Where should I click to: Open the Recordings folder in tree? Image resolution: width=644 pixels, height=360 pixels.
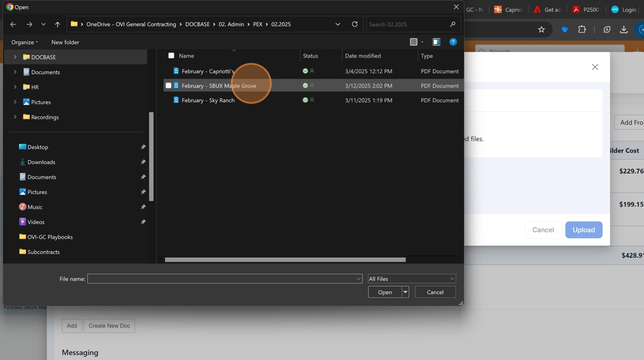tap(45, 117)
